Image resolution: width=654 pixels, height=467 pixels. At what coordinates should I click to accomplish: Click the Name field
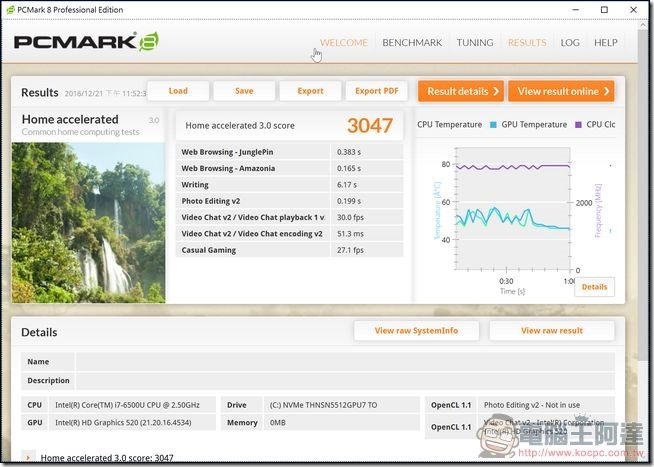click(345, 362)
